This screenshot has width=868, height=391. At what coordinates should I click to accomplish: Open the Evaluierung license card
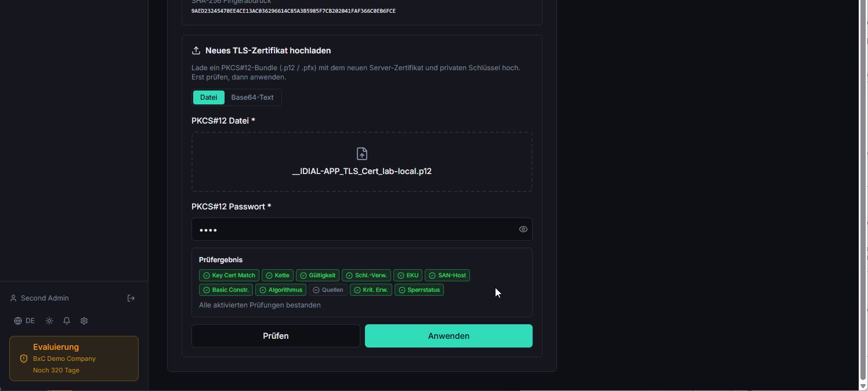[74, 359]
